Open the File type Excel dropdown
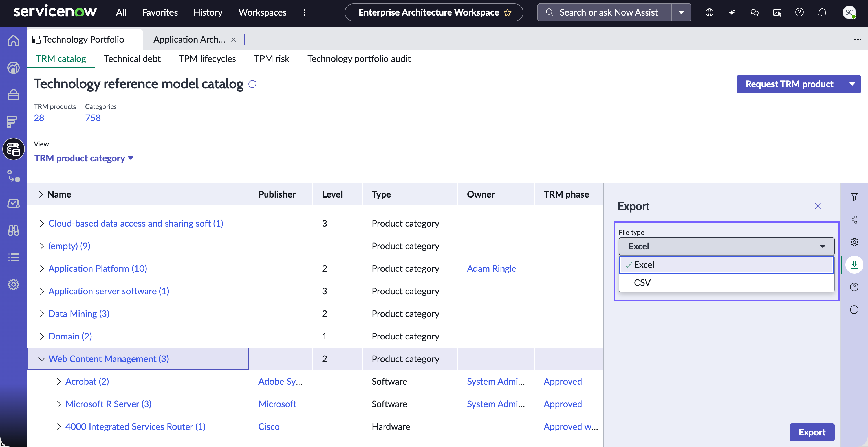This screenshot has width=868, height=447. (x=726, y=246)
